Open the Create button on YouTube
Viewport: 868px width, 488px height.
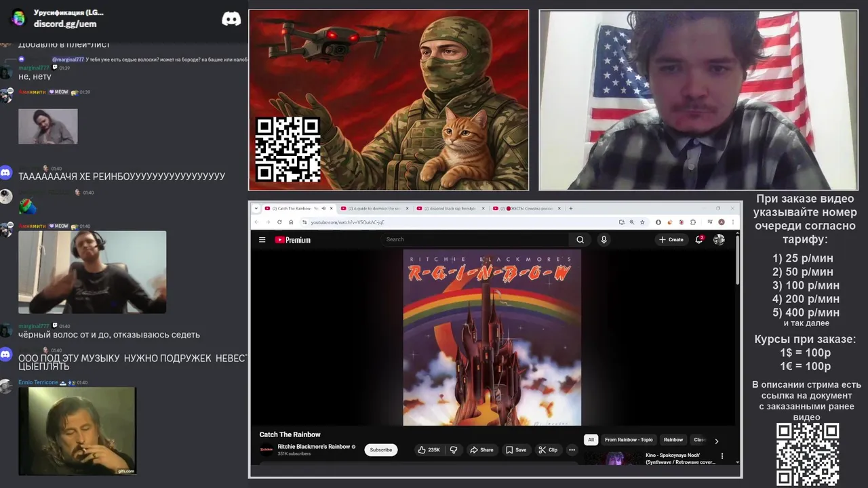tap(671, 239)
